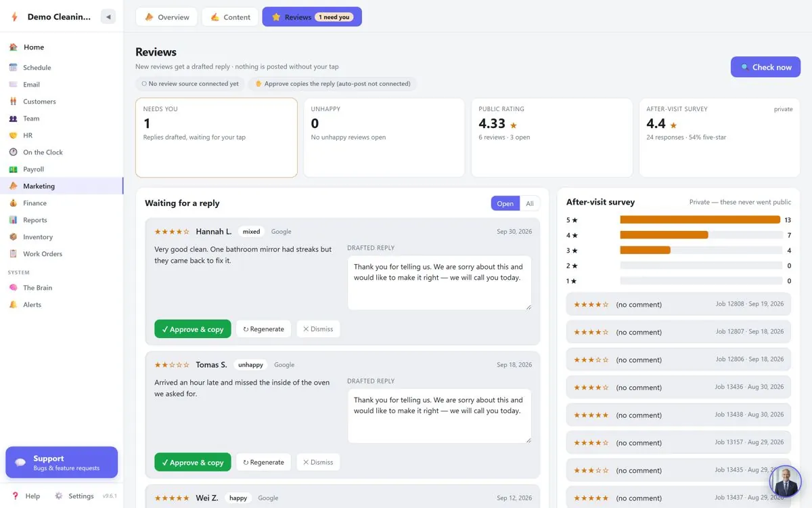Click the Marketing megaphone icon in sidebar

pos(13,186)
